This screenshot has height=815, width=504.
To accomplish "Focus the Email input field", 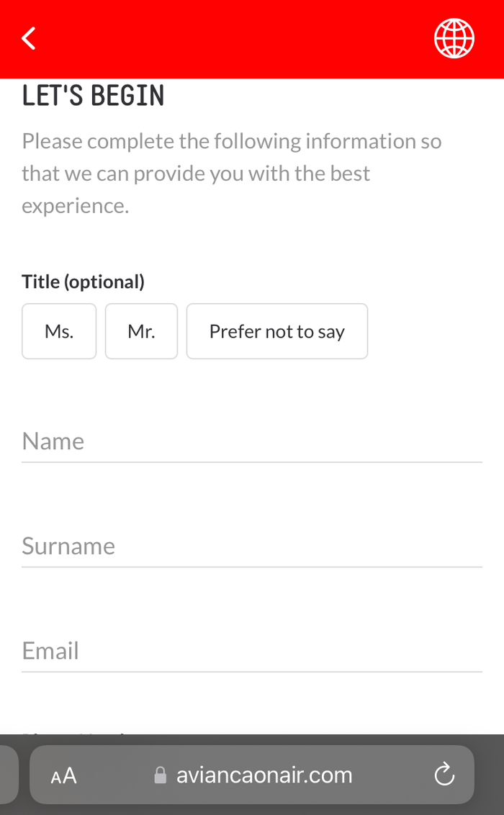I will pyautogui.click(x=252, y=652).
